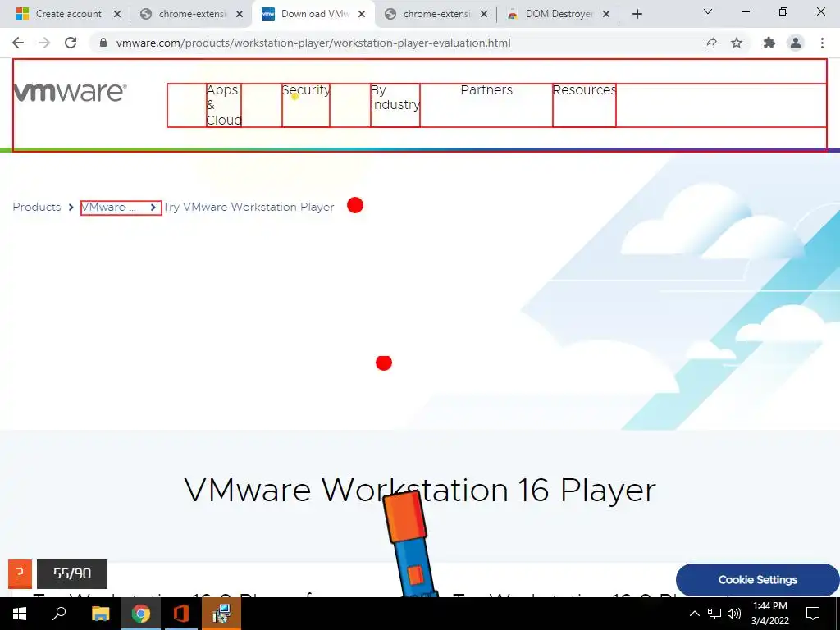Select the Download VMware tab
Image resolution: width=840 pixels, height=630 pixels.
click(x=315, y=14)
